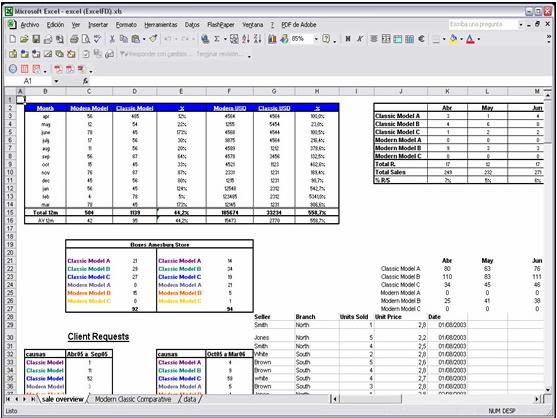Click the Seller column header cell
Viewport: 557px width, 418px height.
274,316
